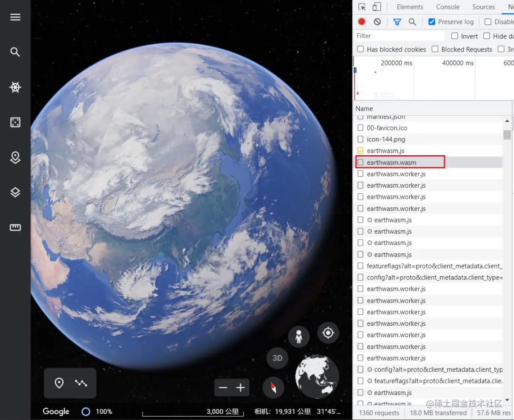Screen dimensions: 514x420
Task: Click the I'm Feeling Lucky dice icon
Action: click(x=15, y=122)
